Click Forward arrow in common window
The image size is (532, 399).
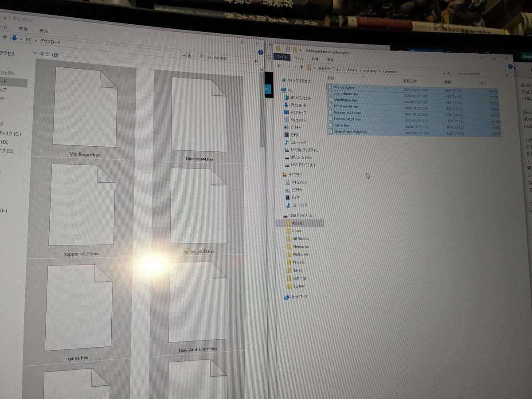pyautogui.click(x=288, y=67)
